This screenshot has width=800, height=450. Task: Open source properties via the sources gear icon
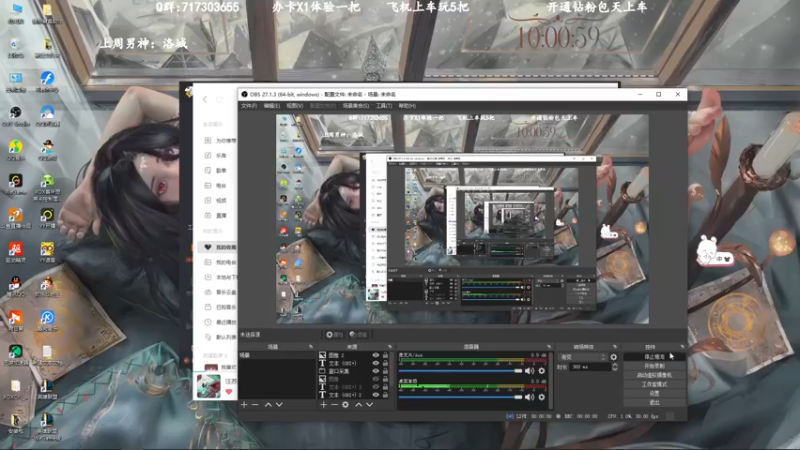pyautogui.click(x=345, y=405)
